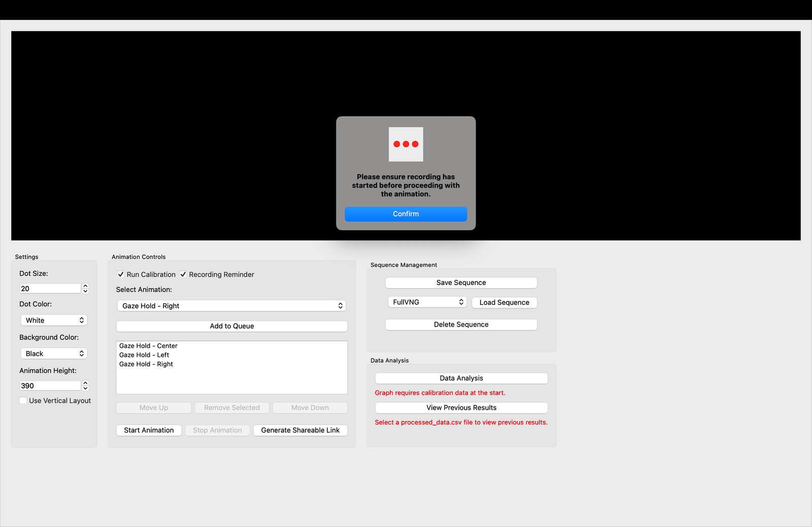Click Add to Queue
This screenshot has width=812, height=527.
(x=231, y=326)
